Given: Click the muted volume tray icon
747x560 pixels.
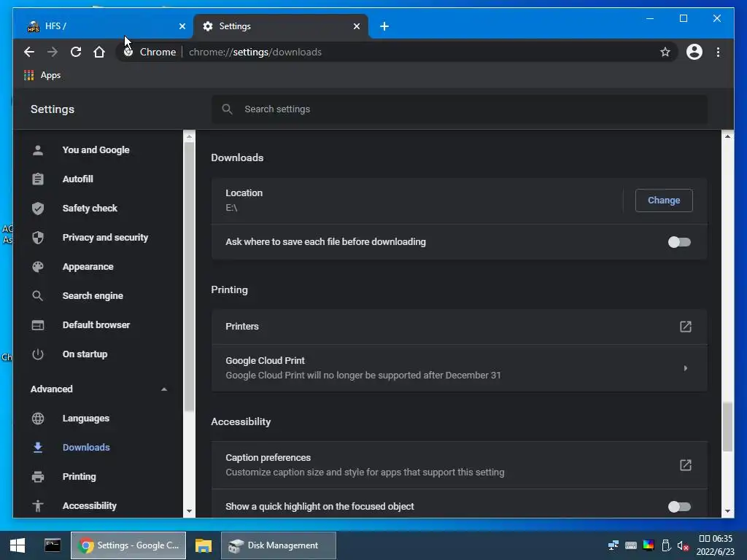Looking at the screenshot, I should [x=683, y=545].
